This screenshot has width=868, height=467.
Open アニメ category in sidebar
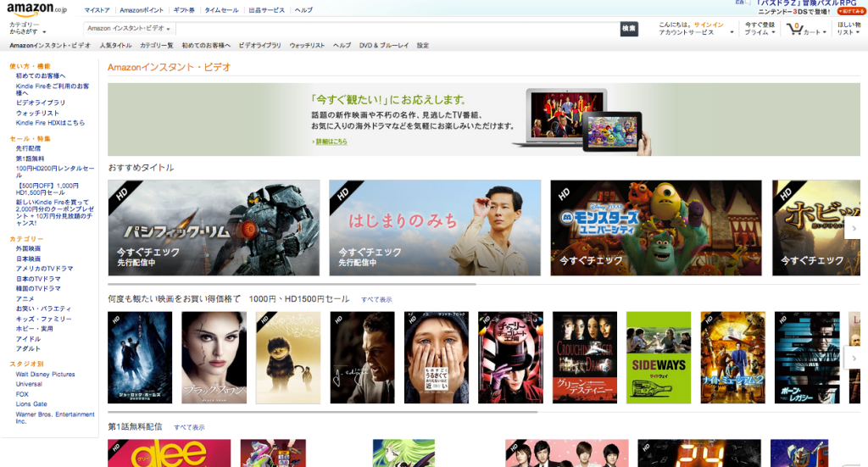[25, 299]
